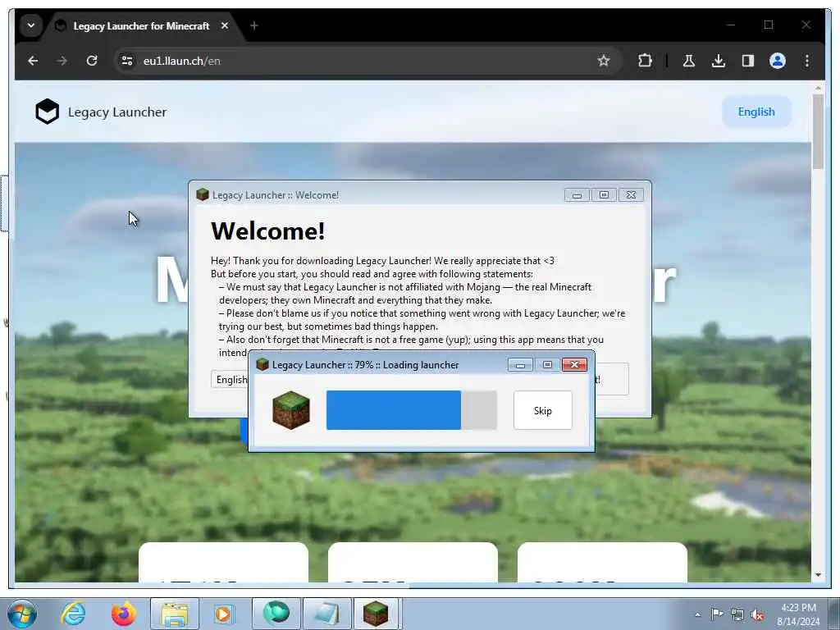Viewport: 840px width, 630px height.
Task: Close the Legacy Launcher for Minecraft tab
Action: pos(225,25)
